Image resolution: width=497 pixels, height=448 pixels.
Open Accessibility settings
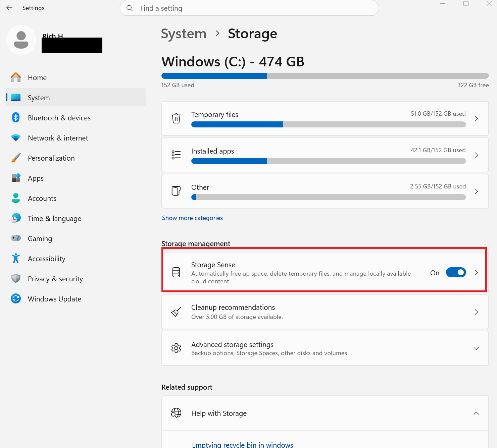[76, 259]
